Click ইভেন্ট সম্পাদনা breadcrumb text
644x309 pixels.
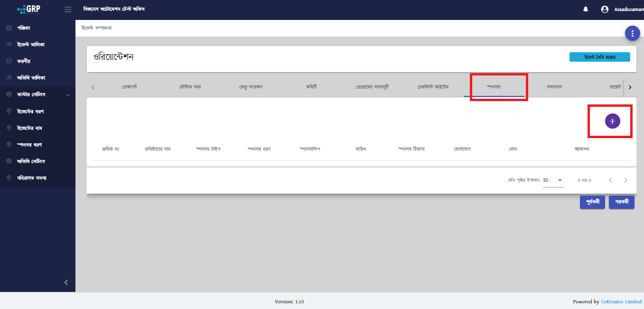tap(96, 28)
